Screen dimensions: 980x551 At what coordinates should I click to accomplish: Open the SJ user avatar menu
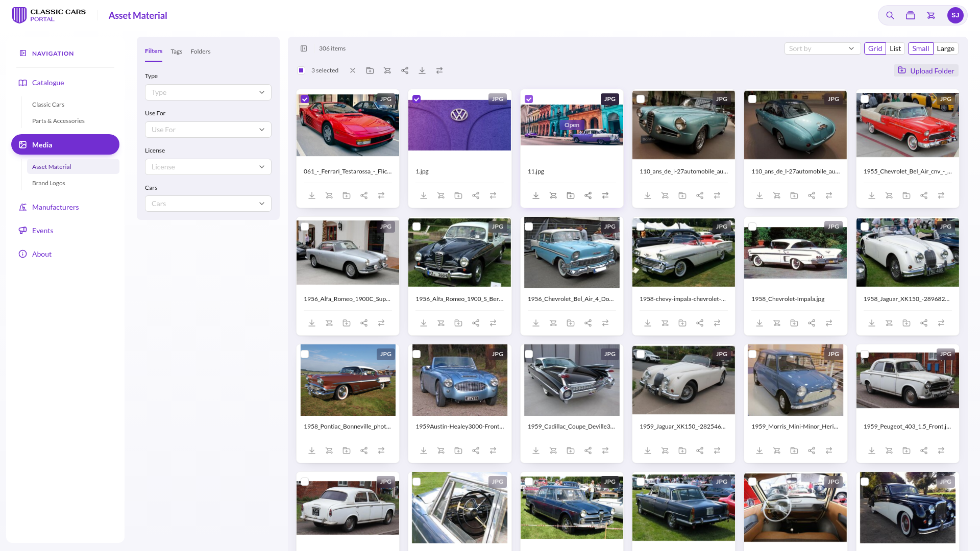point(955,15)
